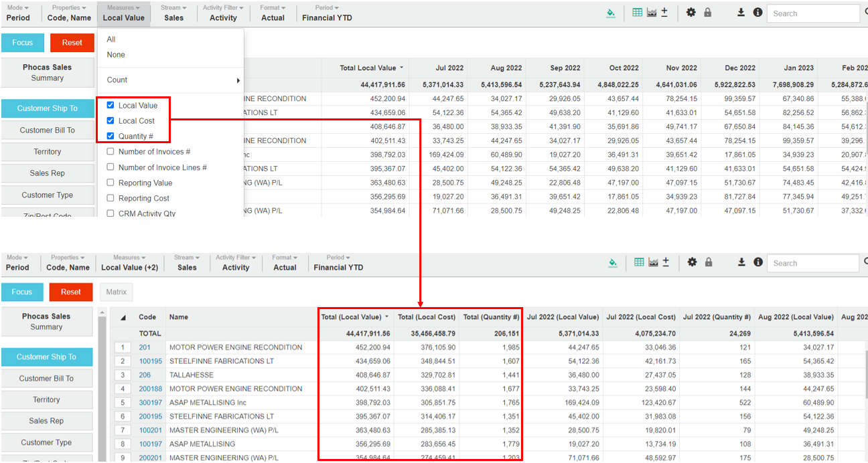
Task: Open customer code 100195 link in lower grid
Action: 151,361
